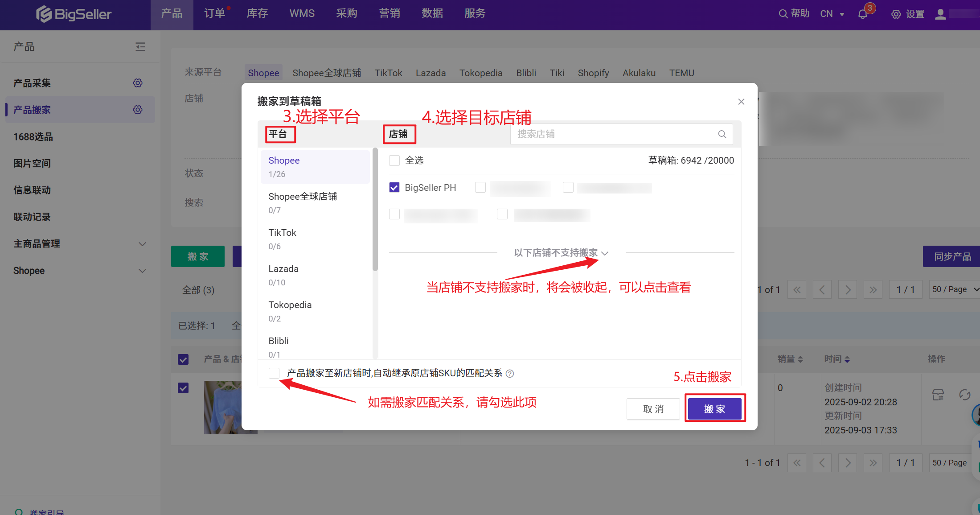Screen dimensions: 980x515
Task: Go to next page in bottom pagination
Action: tap(848, 463)
